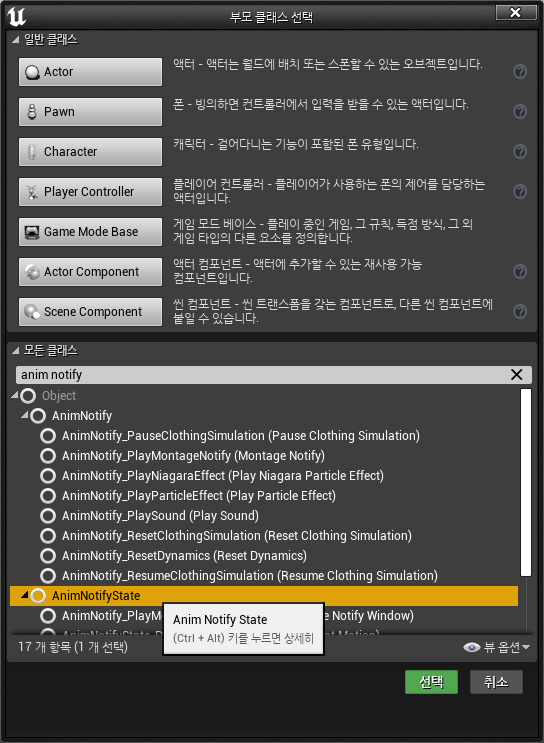
Task: Collapse the Object tree node
Action: (15, 395)
